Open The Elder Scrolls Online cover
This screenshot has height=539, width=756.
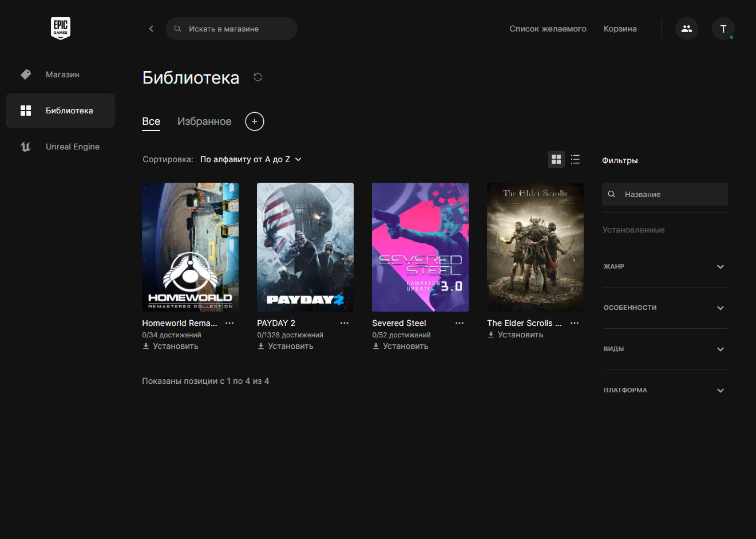tap(535, 247)
